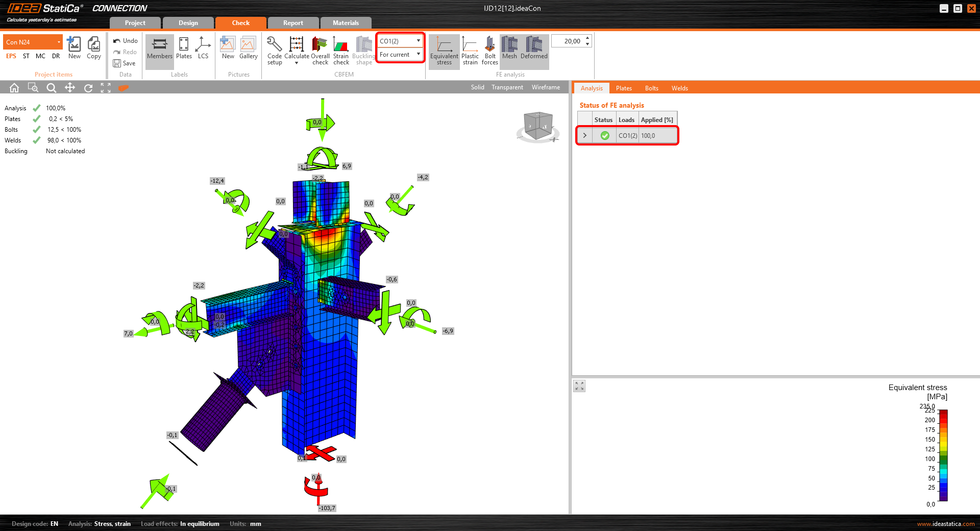
Task: Toggle Plastic strain display
Action: click(470, 51)
